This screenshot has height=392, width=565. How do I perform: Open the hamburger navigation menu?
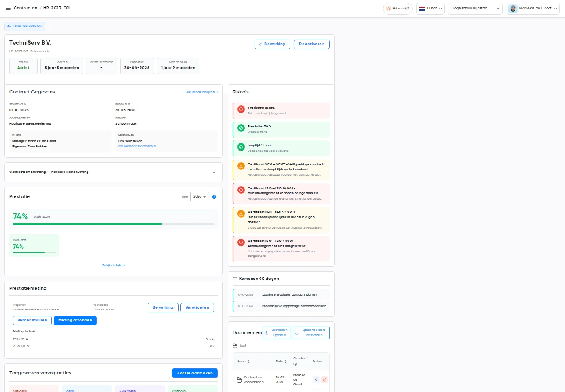pos(8,8)
